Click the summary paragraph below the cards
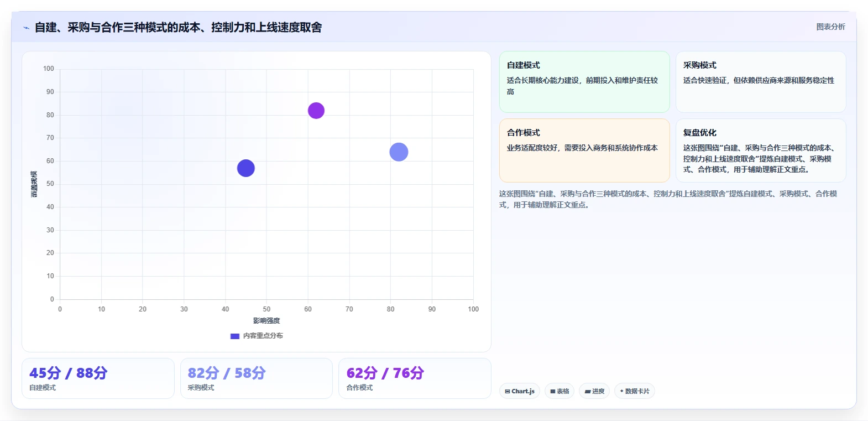The height and width of the screenshot is (421, 868). click(x=668, y=199)
